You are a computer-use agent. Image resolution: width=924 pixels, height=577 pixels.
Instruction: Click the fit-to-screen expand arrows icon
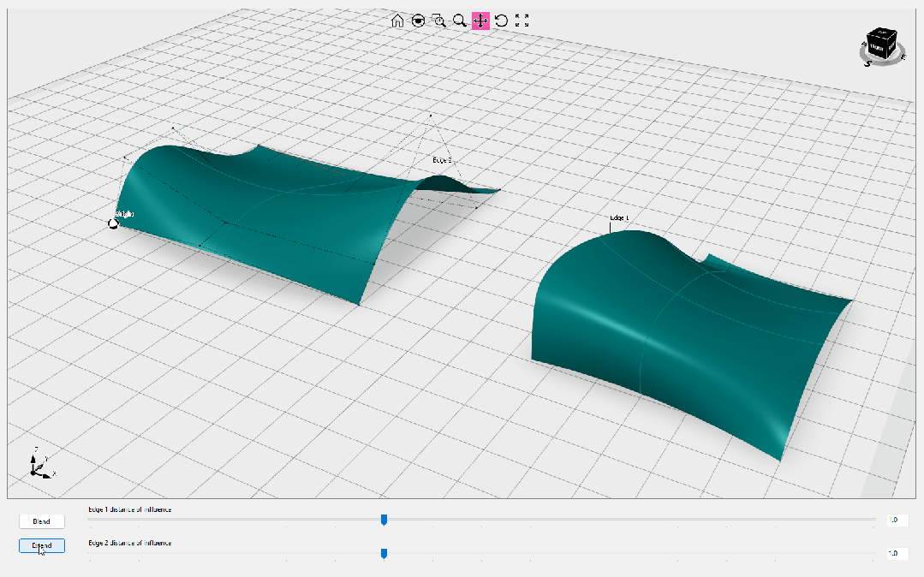coord(522,21)
